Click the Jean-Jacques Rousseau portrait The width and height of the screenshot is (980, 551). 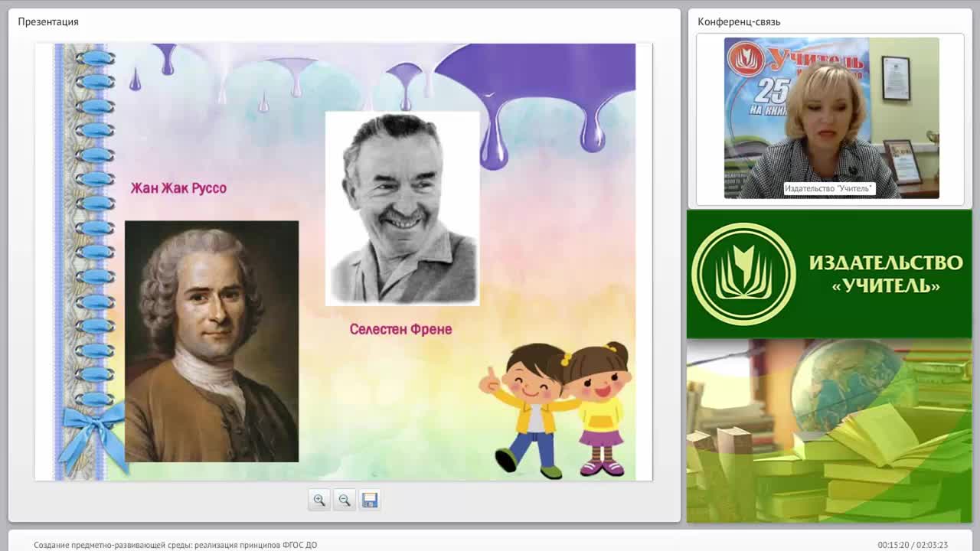212,341
